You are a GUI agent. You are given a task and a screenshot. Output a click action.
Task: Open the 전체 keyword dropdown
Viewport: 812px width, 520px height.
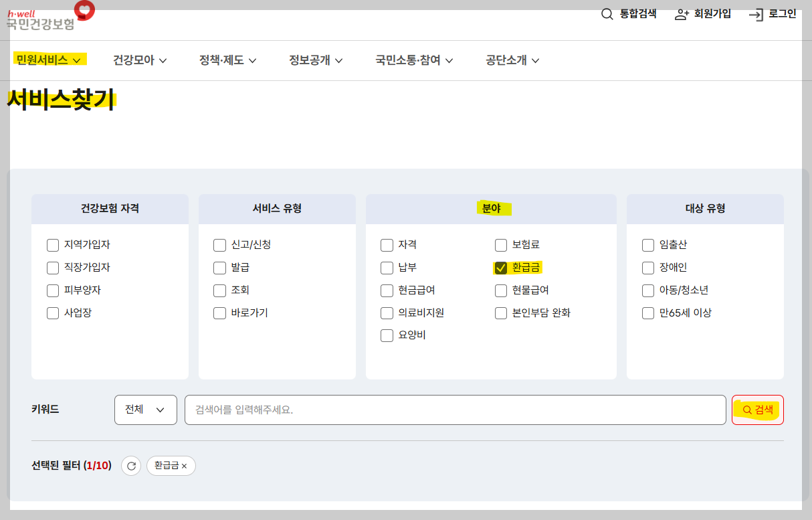146,410
